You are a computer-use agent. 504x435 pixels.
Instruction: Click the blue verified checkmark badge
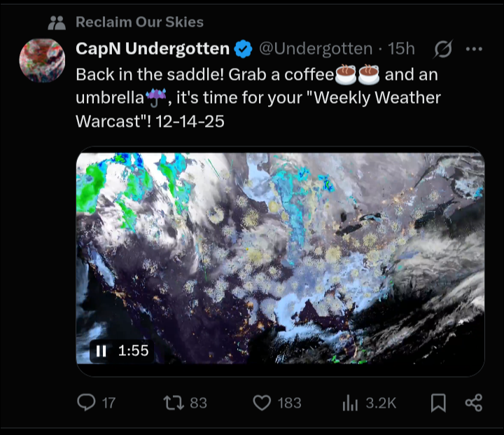243,49
